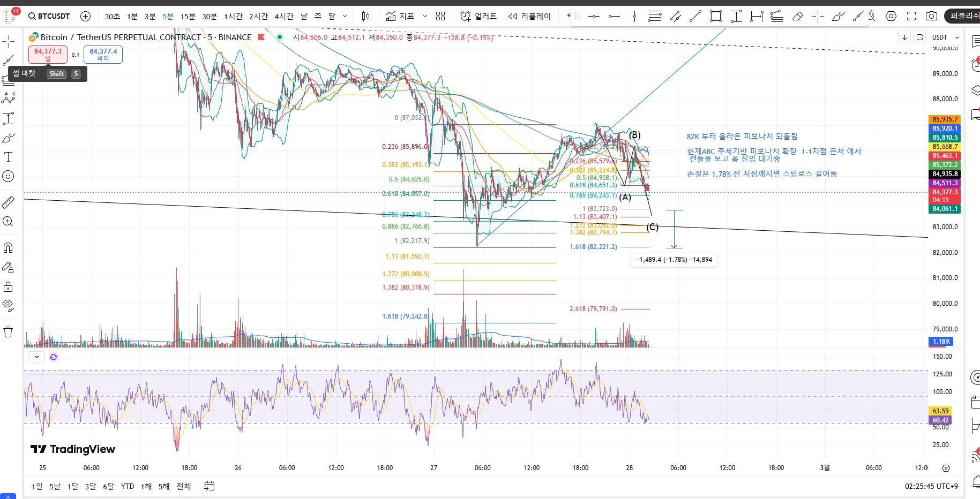Expand the indicators favorites dropdown arrow
This screenshot has width=980, height=499.
point(425,16)
